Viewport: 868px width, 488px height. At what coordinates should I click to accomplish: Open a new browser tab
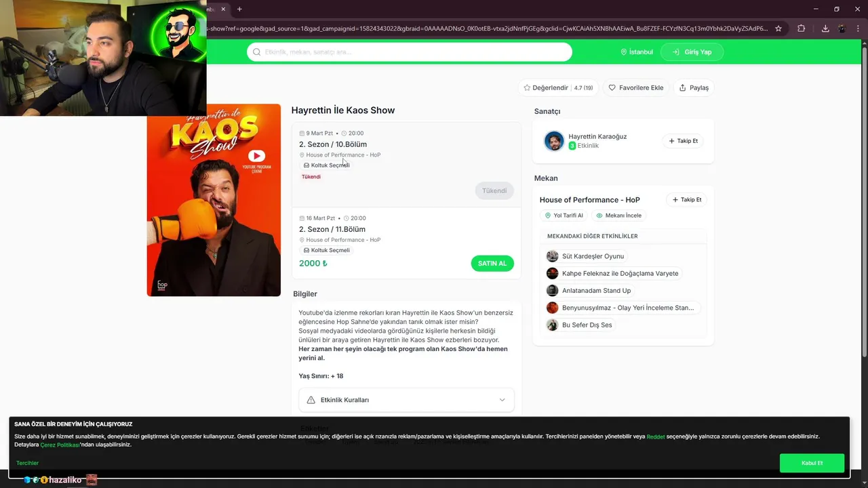tap(239, 9)
